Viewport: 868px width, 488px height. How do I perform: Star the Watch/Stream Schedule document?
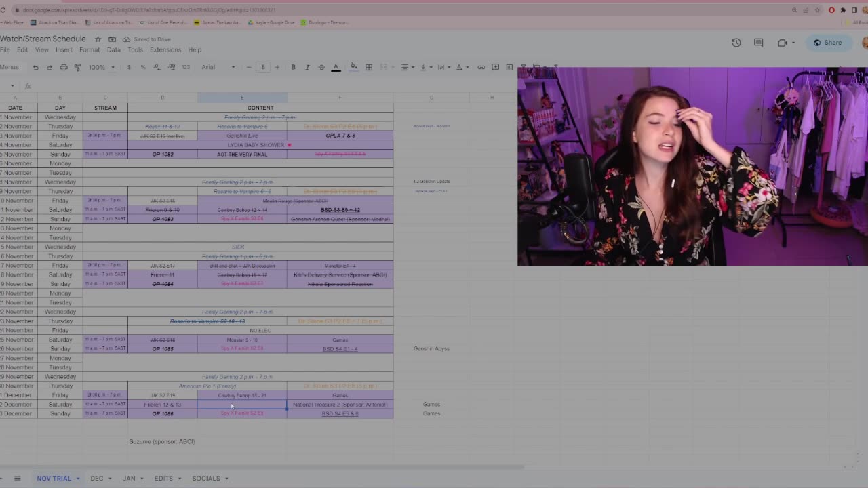[98, 39]
